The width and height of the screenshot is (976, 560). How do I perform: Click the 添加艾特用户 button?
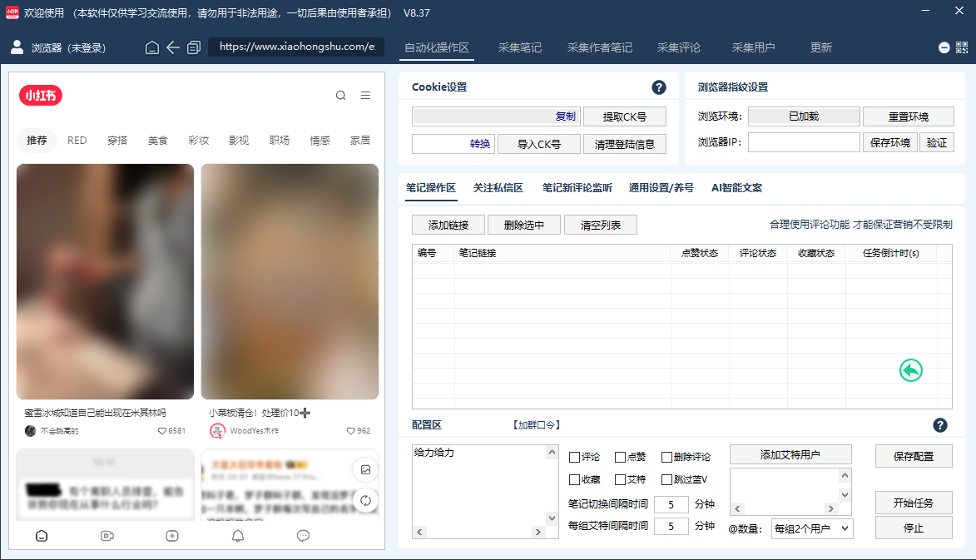tap(790, 455)
